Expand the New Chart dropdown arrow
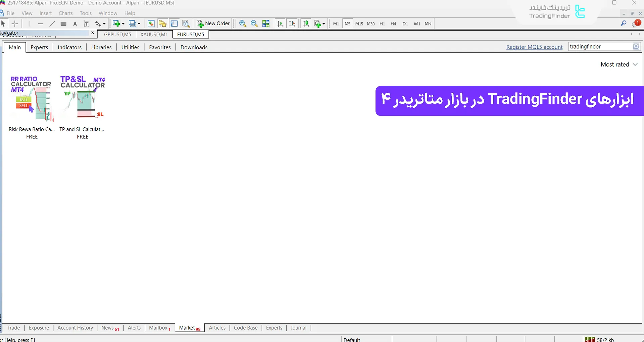 (x=122, y=24)
